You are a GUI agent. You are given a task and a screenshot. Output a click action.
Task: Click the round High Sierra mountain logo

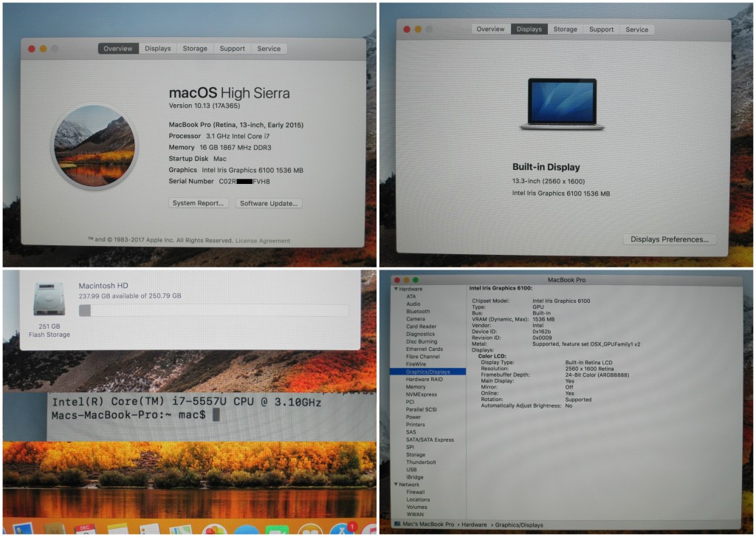(x=94, y=146)
